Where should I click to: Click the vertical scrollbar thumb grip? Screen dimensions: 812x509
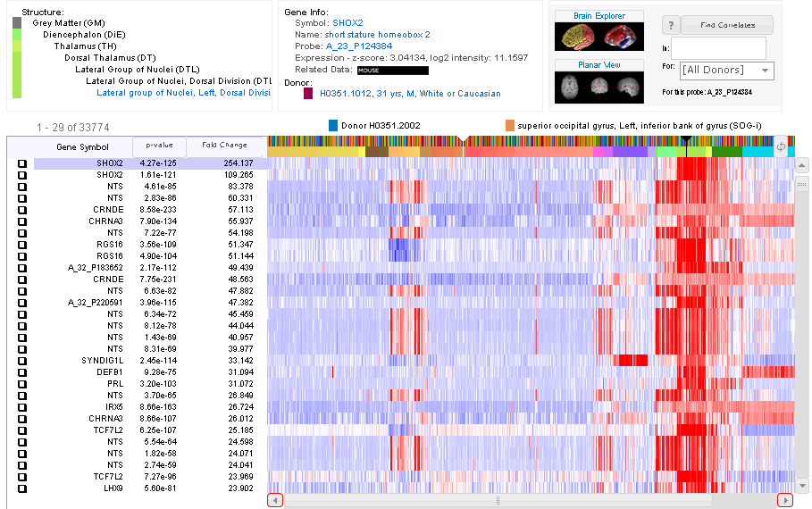(801, 184)
